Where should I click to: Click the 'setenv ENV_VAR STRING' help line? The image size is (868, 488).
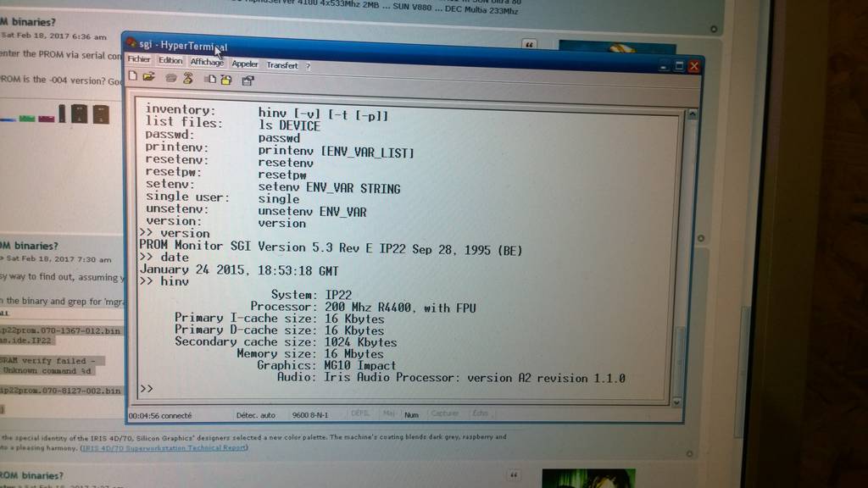(273, 186)
